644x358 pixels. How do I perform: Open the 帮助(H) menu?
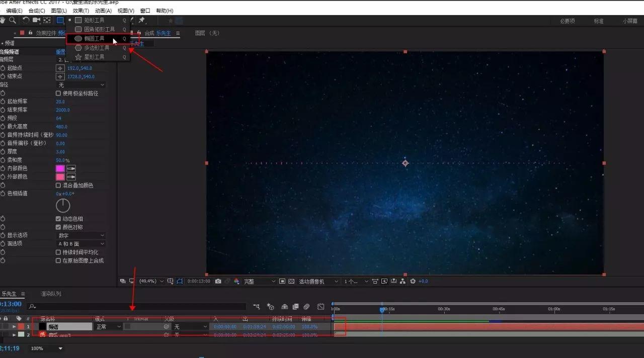tap(165, 11)
